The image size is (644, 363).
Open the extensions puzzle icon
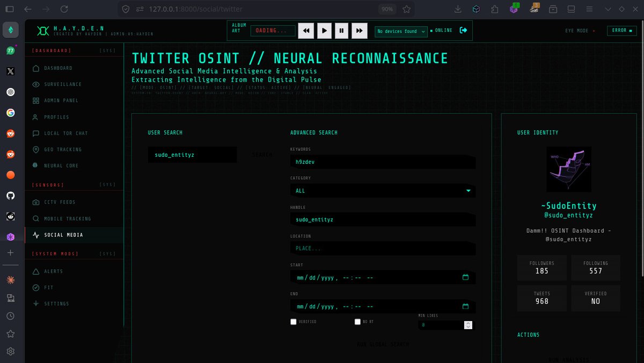[494, 9]
